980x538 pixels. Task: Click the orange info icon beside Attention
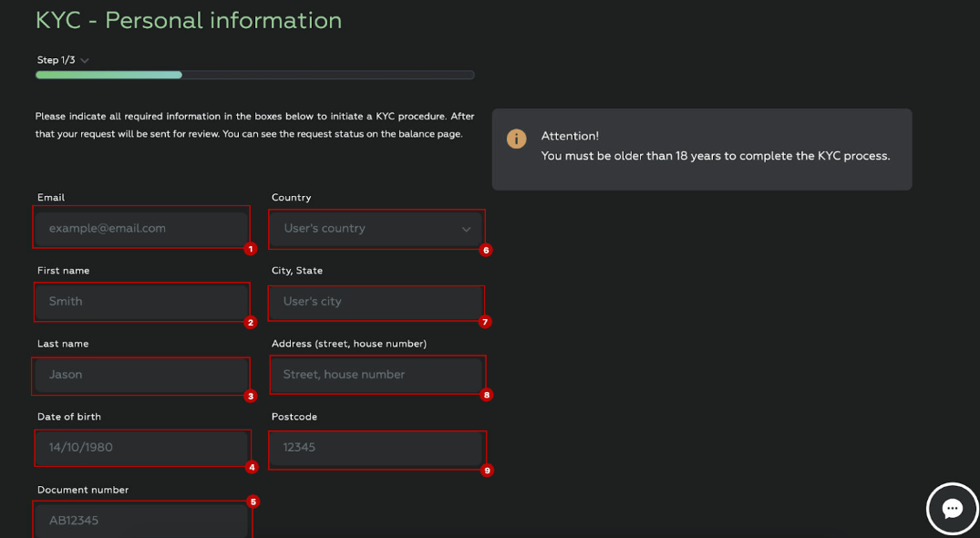point(516,139)
